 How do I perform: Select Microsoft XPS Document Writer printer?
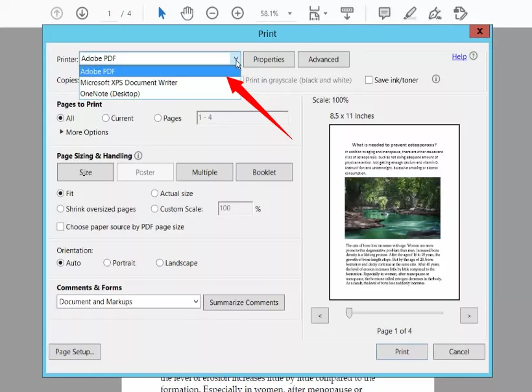pyautogui.click(x=130, y=82)
